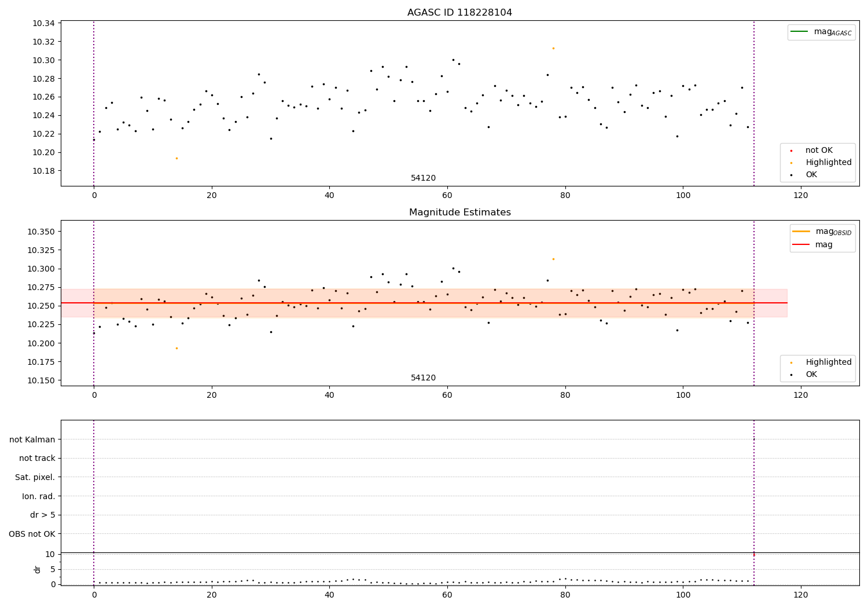Select the 'not track' row label
The width and height of the screenshot is (868, 608).
37,459
